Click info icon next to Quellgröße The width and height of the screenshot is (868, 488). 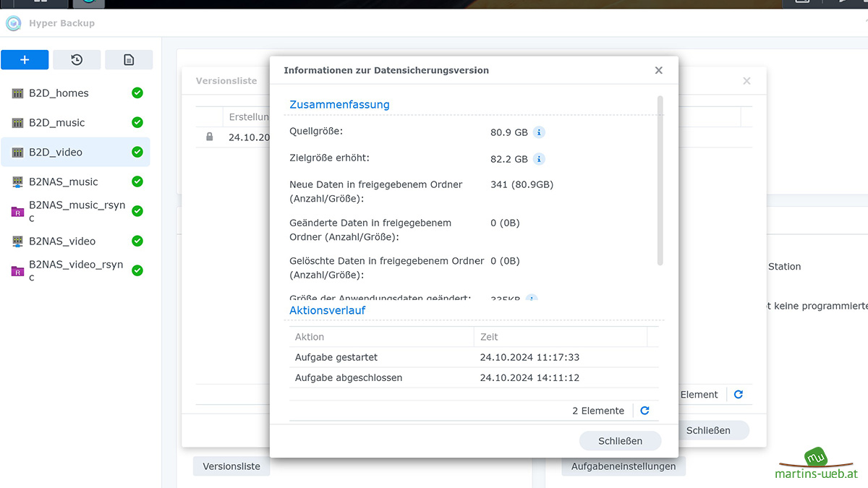click(x=539, y=132)
